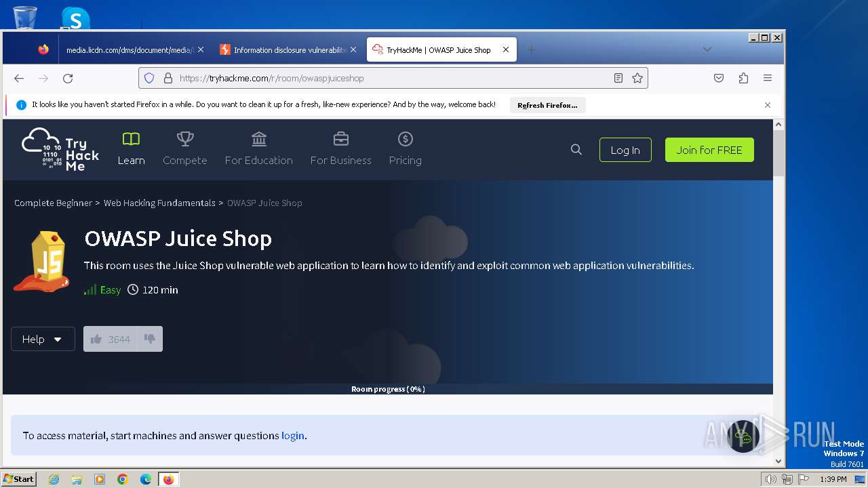Click the thumbs down dislike icon
868x488 pixels.
pos(150,339)
